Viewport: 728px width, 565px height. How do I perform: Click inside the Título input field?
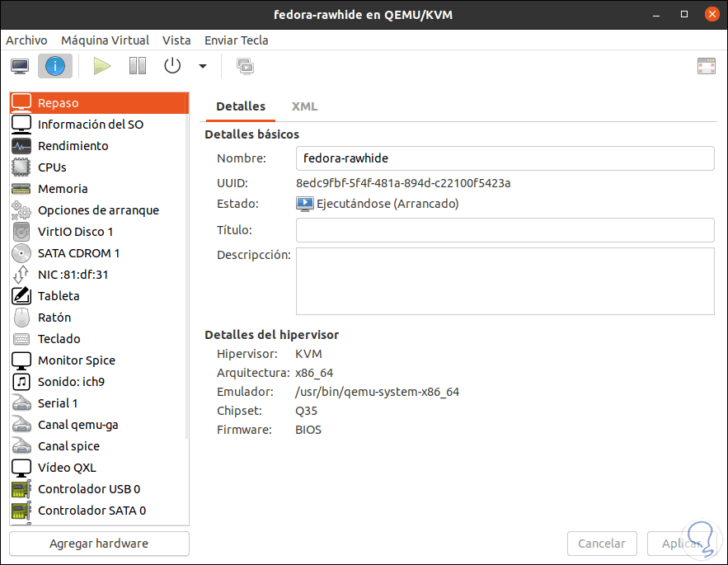coord(505,230)
